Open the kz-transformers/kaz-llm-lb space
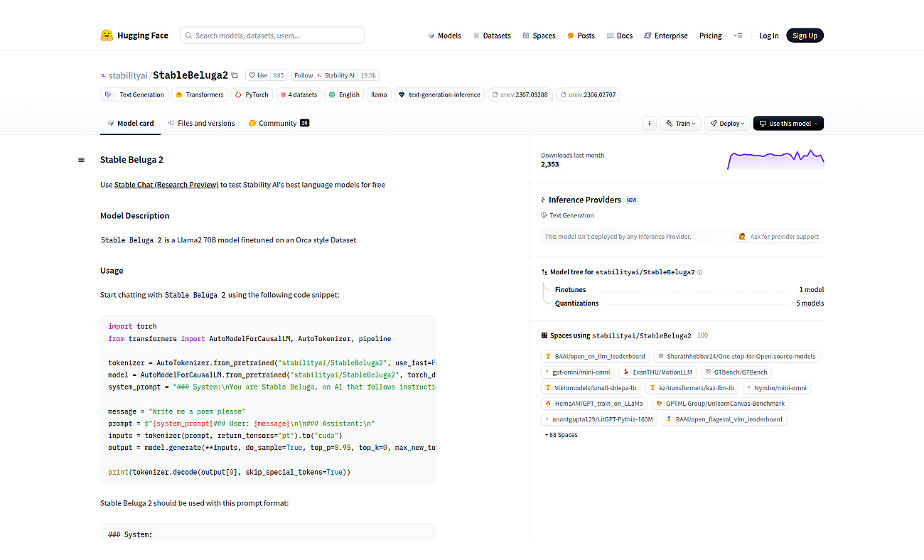Viewport: 924px width, 560px height. (x=692, y=388)
